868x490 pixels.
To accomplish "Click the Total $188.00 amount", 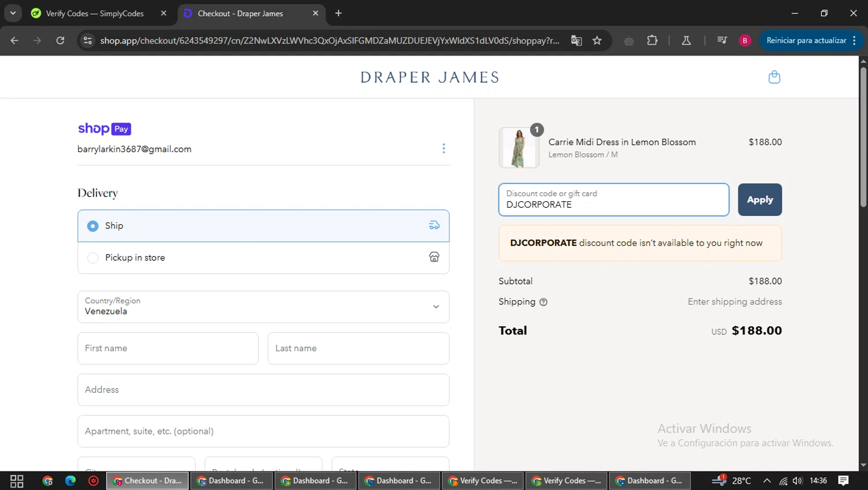I will pyautogui.click(x=757, y=331).
